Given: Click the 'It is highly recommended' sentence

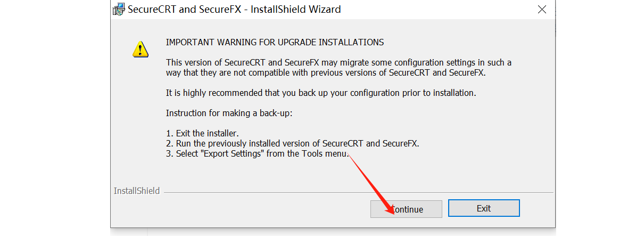Looking at the screenshot, I should (320, 93).
